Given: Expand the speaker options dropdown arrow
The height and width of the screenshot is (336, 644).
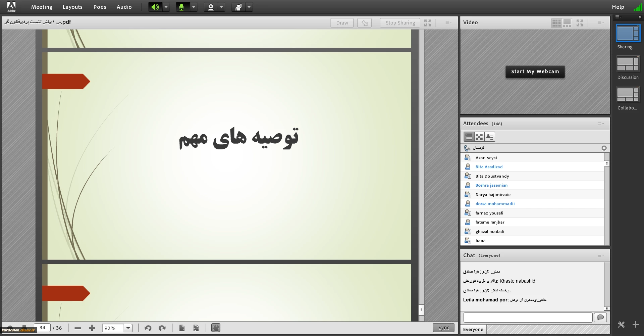Looking at the screenshot, I should click(166, 7).
